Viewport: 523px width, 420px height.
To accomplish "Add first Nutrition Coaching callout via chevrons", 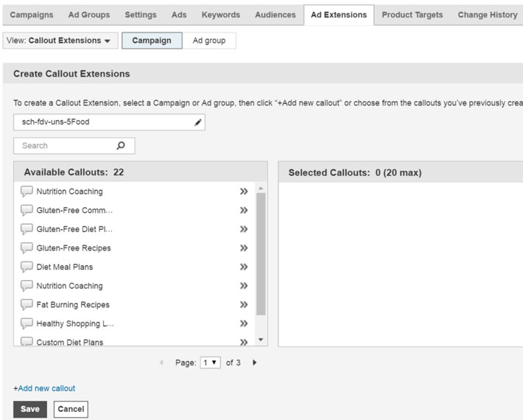I will 244,192.
